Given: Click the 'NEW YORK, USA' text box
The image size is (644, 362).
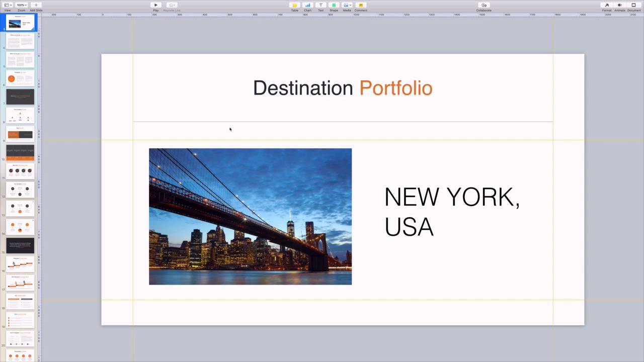Looking at the screenshot, I should tap(452, 211).
